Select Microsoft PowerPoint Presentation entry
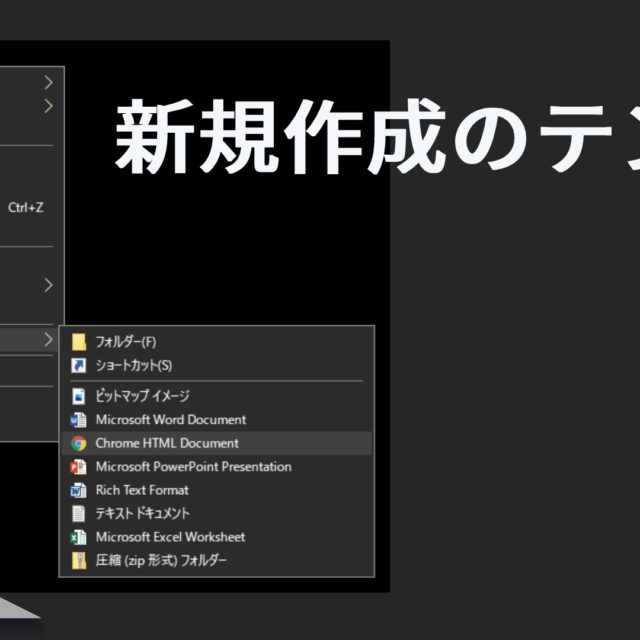This screenshot has width=640, height=640. click(217, 467)
